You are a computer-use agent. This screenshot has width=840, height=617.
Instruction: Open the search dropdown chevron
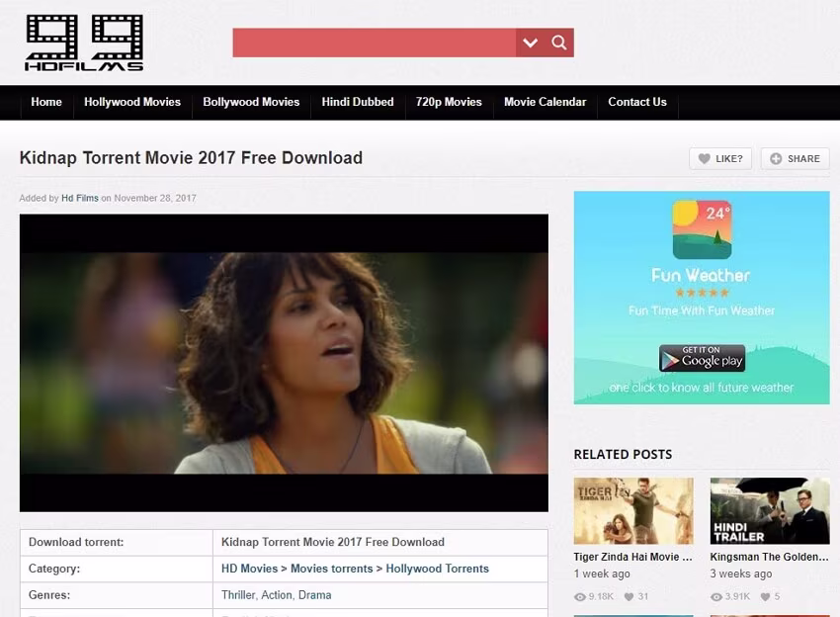(531, 43)
